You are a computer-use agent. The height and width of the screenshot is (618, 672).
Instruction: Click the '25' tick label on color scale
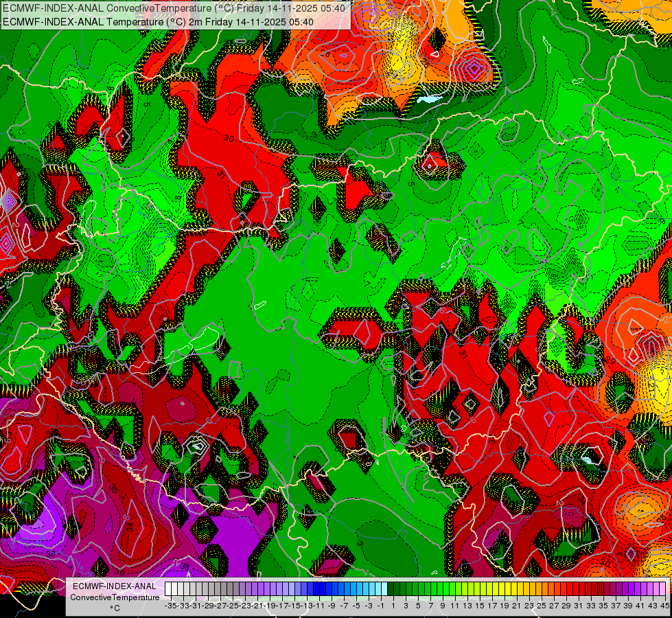tap(542, 606)
